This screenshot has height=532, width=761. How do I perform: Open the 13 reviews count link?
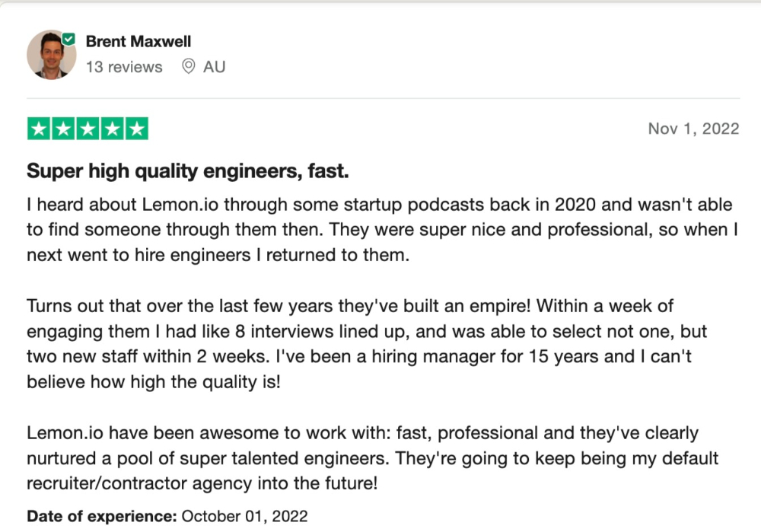click(x=124, y=66)
